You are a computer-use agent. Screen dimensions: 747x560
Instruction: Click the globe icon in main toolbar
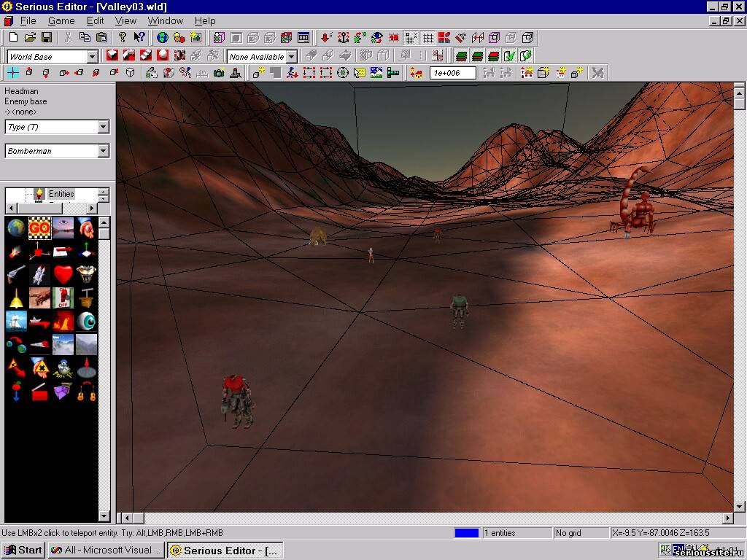pyautogui.click(x=163, y=38)
